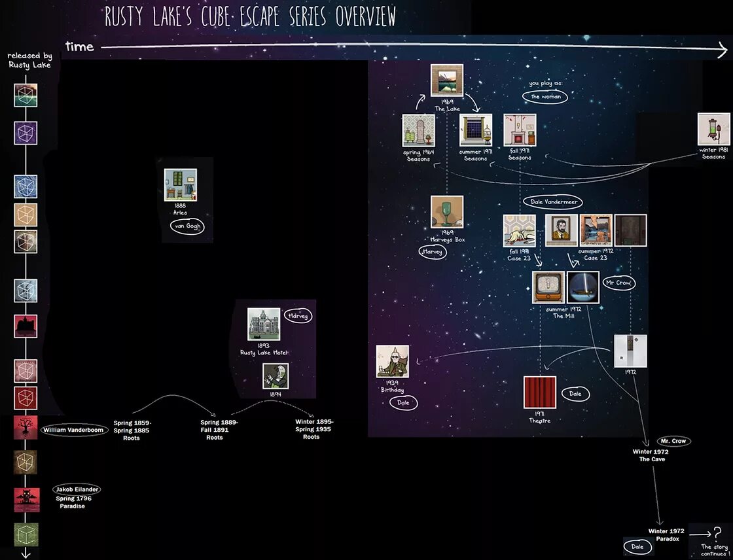This screenshot has width=733, height=560.
Task: Select the red owl Paradise icon
Action: point(26,500)
